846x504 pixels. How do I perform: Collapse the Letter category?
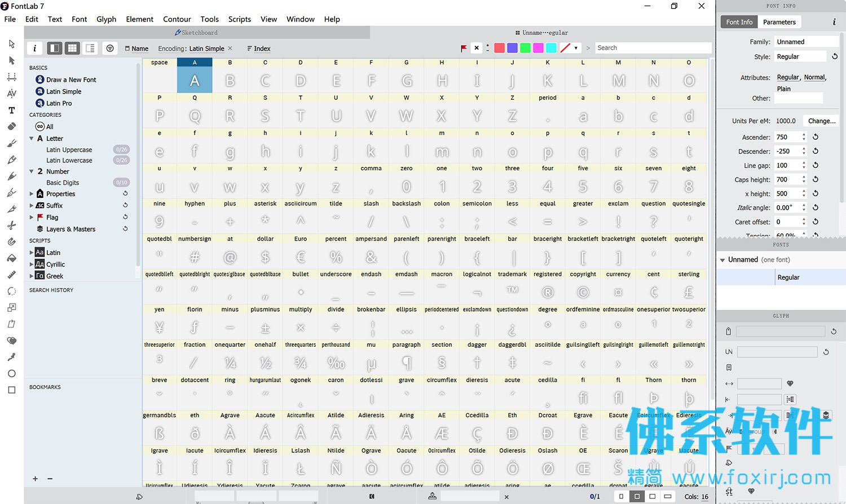pyautogui.click(x=32, y=138)
